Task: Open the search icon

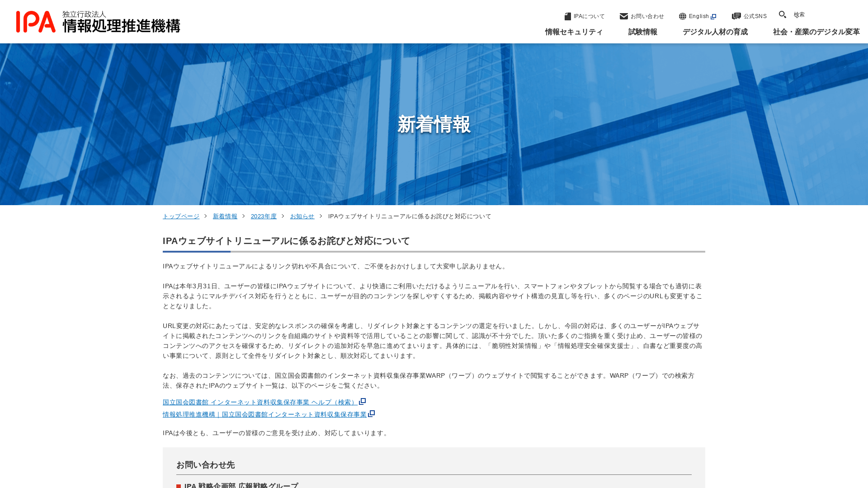Action: tap(783, 14)
